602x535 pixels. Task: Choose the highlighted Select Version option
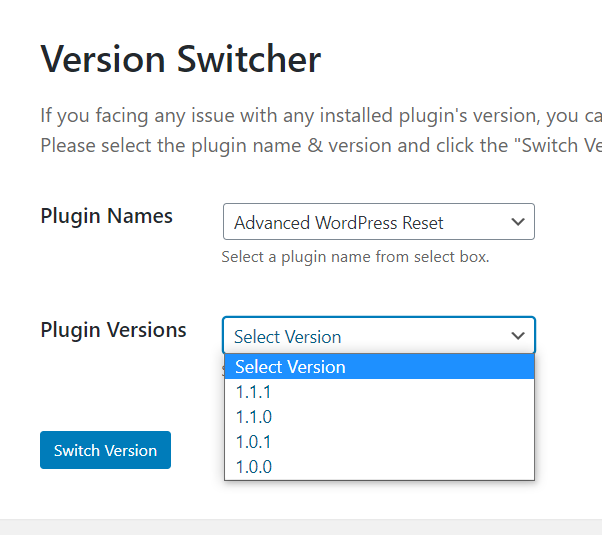290,367
